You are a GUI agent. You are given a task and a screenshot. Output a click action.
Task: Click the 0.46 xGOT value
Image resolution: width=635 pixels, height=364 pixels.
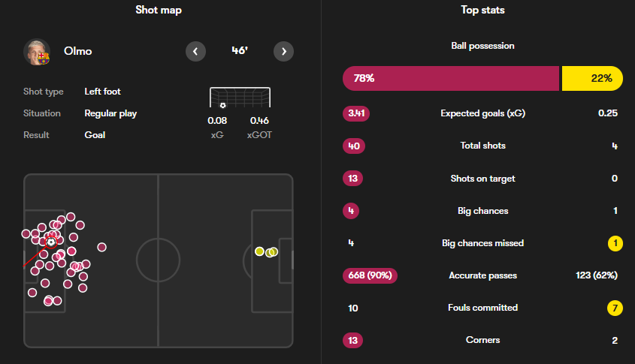259,121
